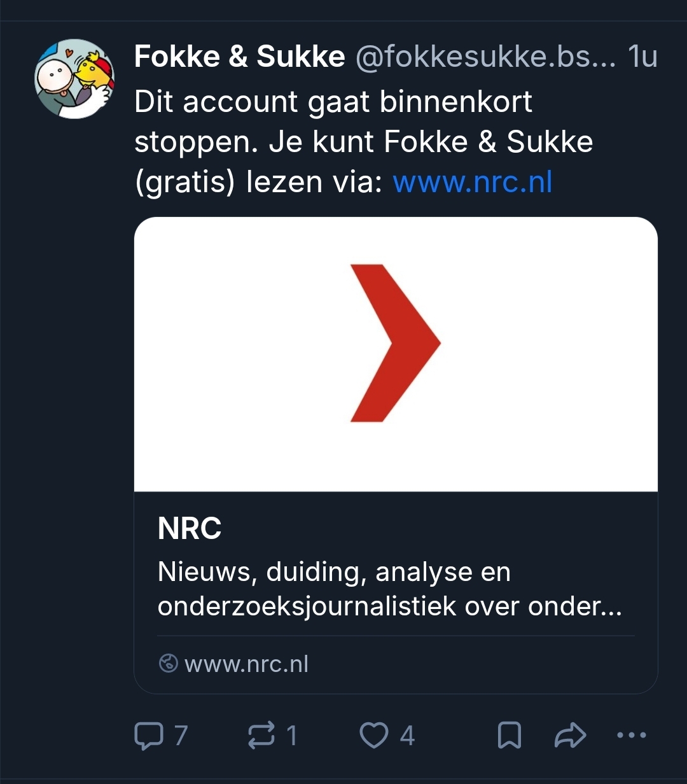Click the like count of 4
Image resolution: width=687 pixels, height=784 pixels.
click(407, 736)
